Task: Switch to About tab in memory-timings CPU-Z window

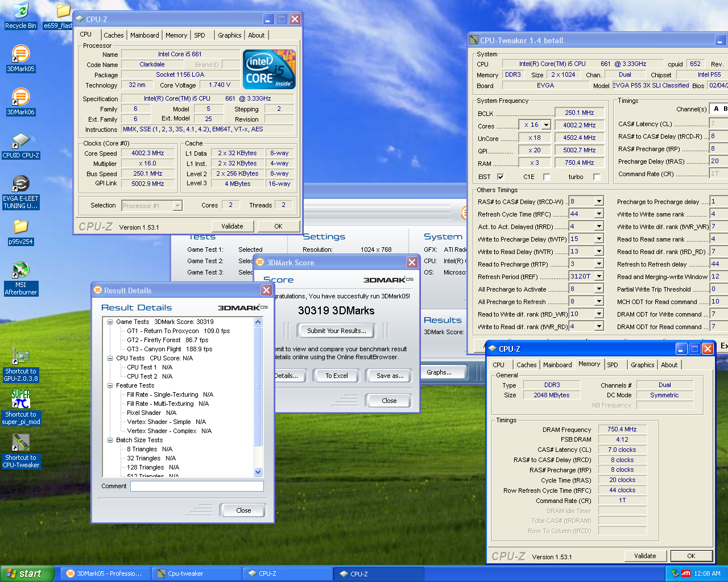Action: coord(669,365)
